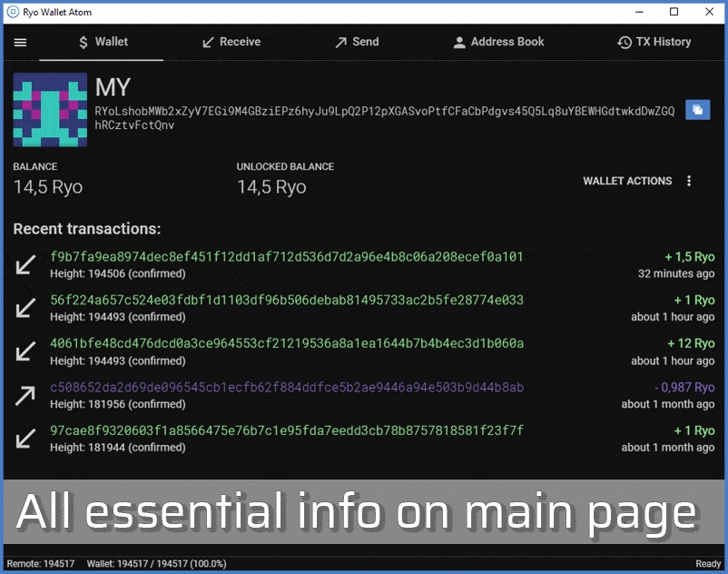728x574 pixels.
Task: Open transaction f9b7fa9ea8974dec hash
Action: [287, 257]
